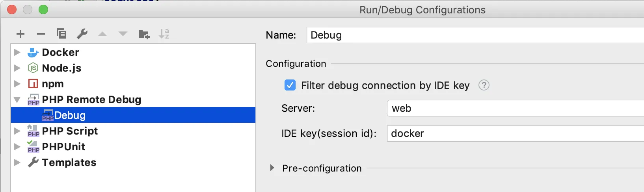Select the PHPUnit tree item
Screen dimensions: 644x192
point(63,147)
